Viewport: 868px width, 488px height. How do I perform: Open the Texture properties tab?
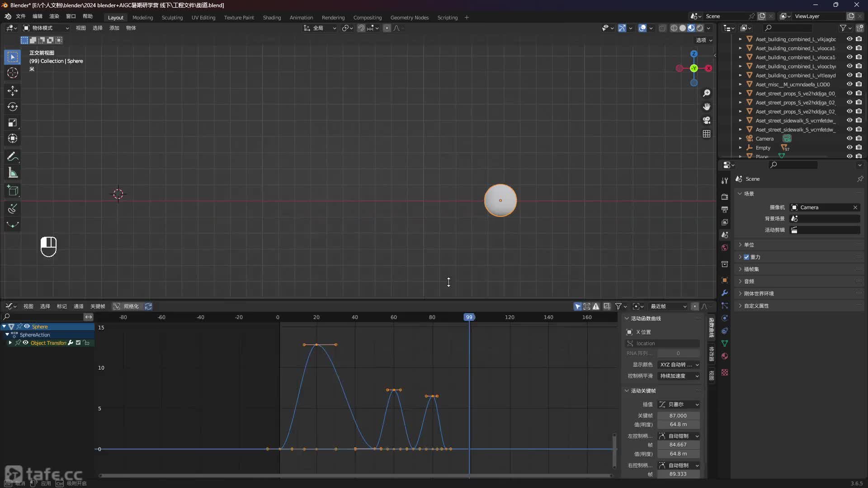725,372
